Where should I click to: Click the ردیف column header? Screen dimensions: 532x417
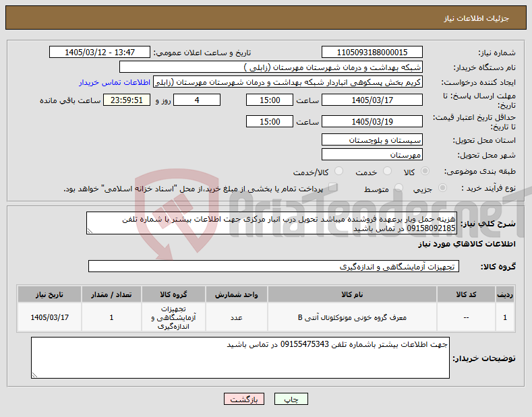[x=505, y=294]
